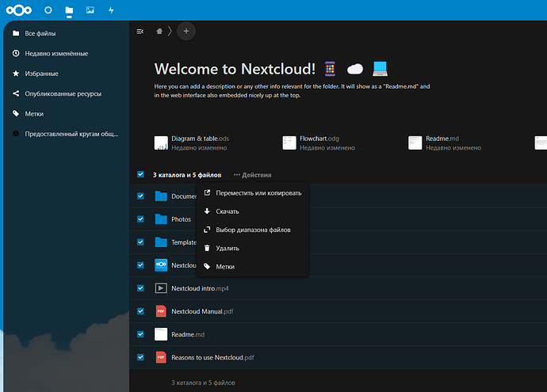Open the Photos folder name
Screen dimensions: 547x392
click(x=181, y=219)
